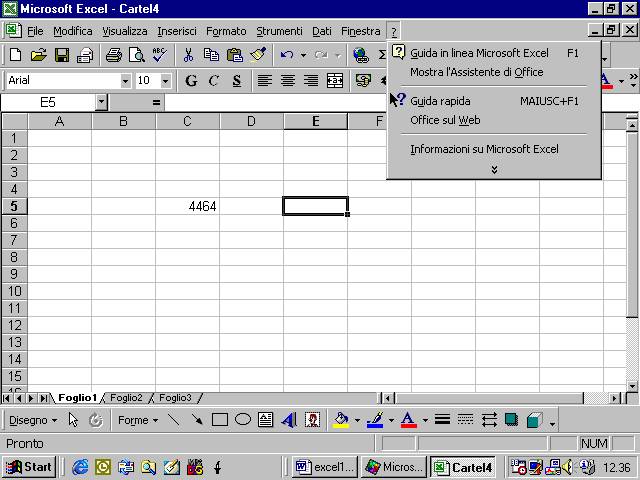Choose the Oval drawing tool
Screen dimensions: 640x480
point(243,420)
